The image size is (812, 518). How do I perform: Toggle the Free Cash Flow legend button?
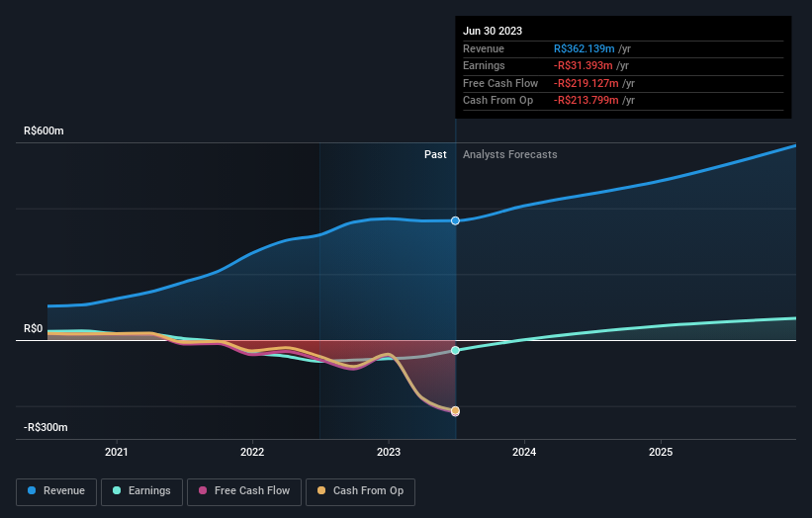coord(244,491)
